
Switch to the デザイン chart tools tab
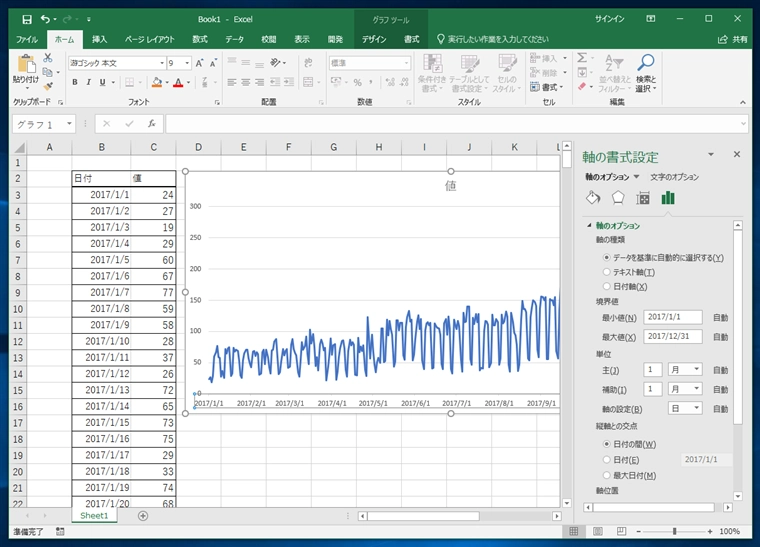coord(374,39)
